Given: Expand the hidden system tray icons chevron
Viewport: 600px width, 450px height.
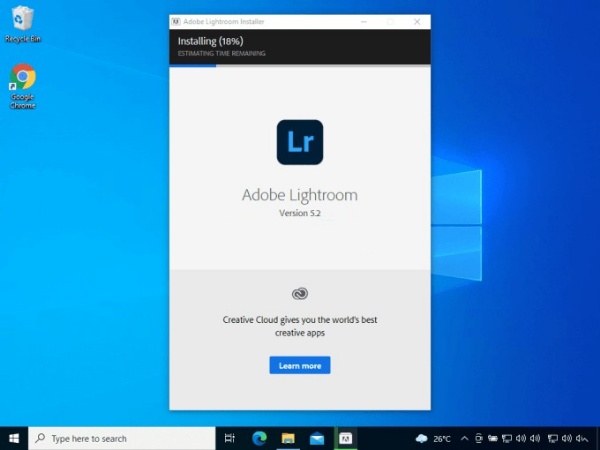Looking at the screenshot, I should pyautogui.click(x=464, y=439).
